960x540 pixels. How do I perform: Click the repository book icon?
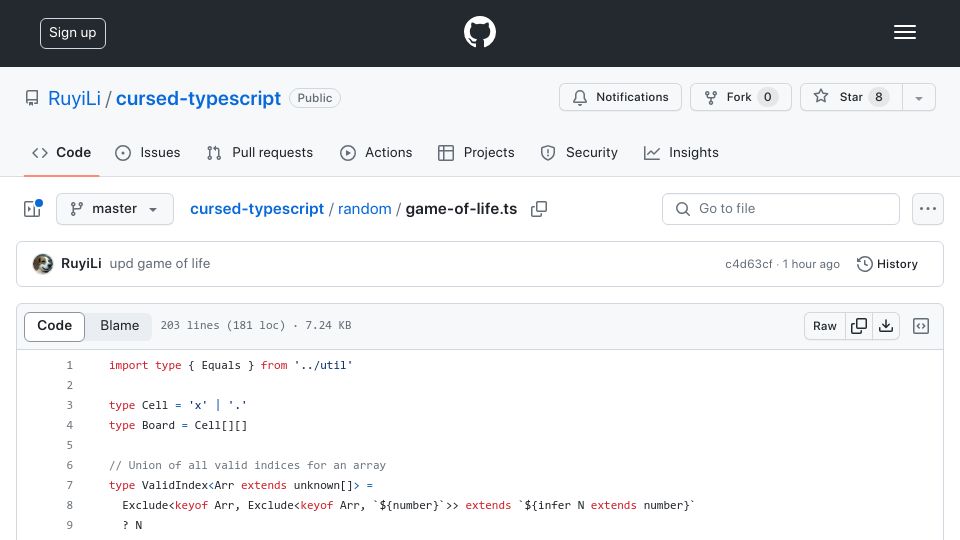[32, 98]
